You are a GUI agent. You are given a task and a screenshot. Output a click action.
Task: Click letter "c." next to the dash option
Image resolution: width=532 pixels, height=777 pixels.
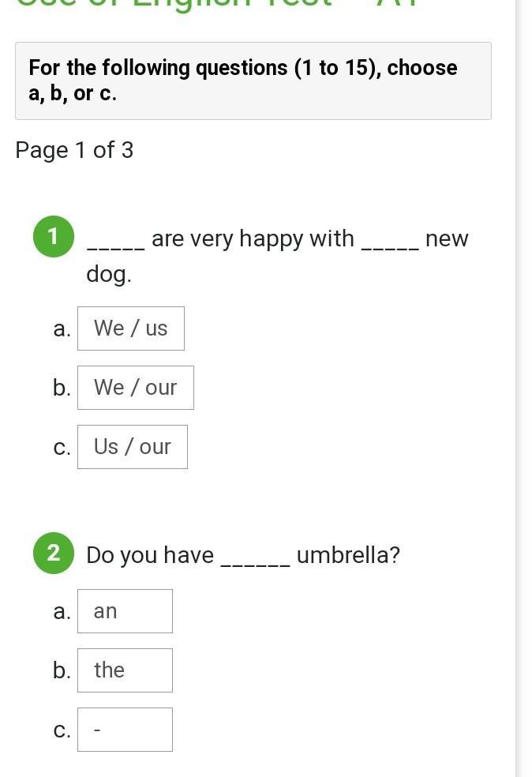(x=62, y=730)
